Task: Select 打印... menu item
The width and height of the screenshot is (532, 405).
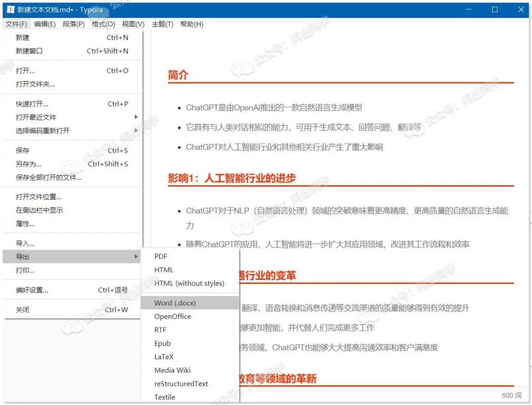Action: [x=71, y=270]
